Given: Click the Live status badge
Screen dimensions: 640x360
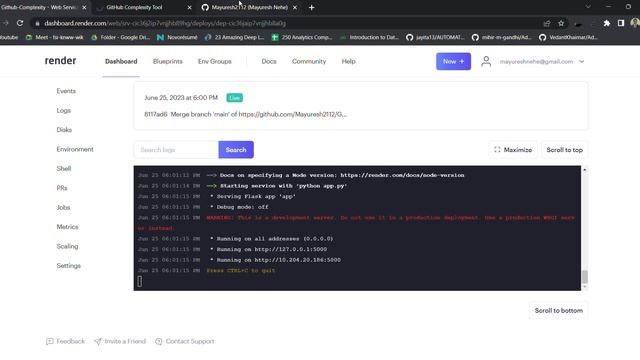Looking at the screenshot, I should coord(234,98).
